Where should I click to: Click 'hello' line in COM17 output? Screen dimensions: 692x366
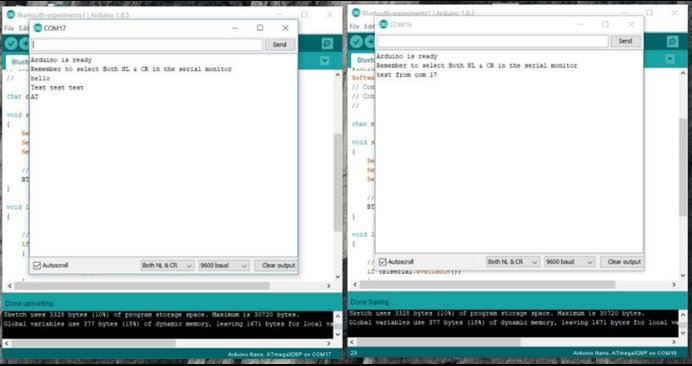pos(40,78)
